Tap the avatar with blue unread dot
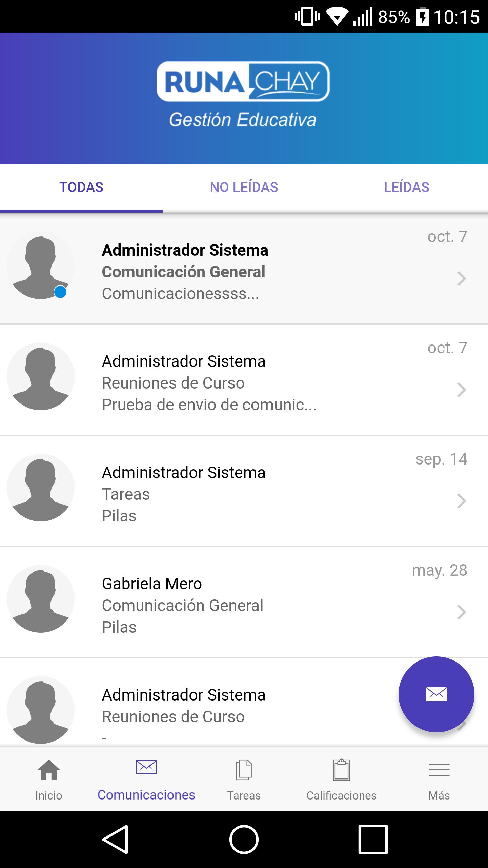The width and height of the screenshot is (488, 868). coord(41,265)
